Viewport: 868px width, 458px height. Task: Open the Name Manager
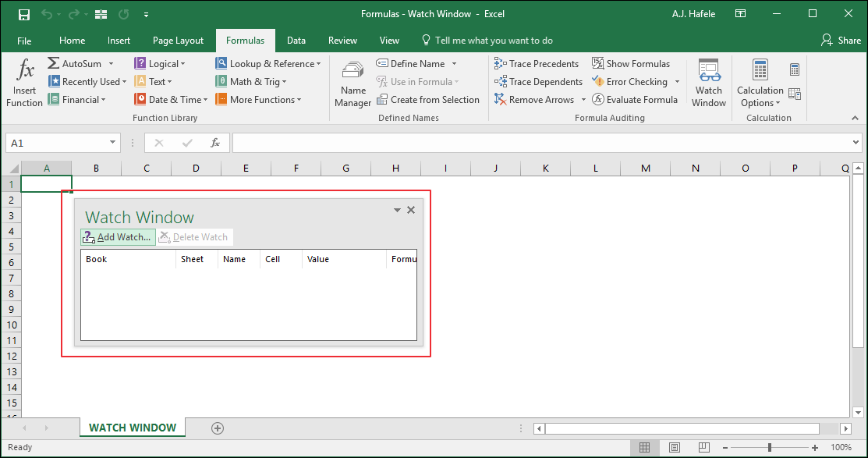point(353,83)
